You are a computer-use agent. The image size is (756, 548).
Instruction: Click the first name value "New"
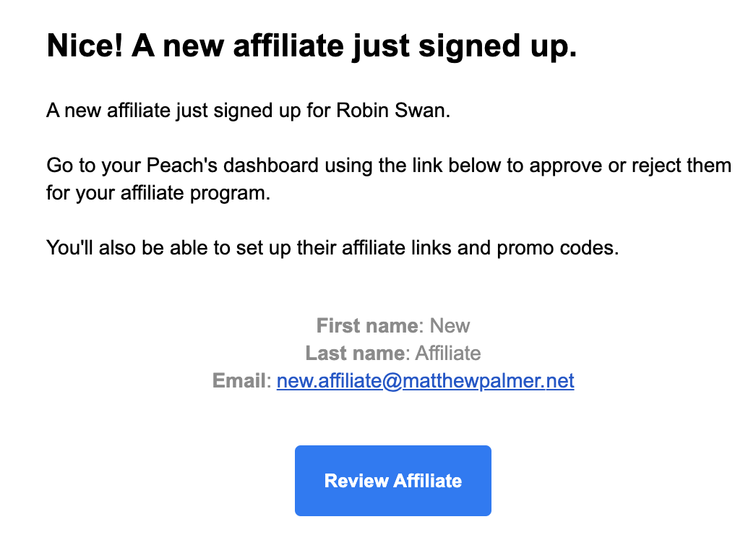450,325
